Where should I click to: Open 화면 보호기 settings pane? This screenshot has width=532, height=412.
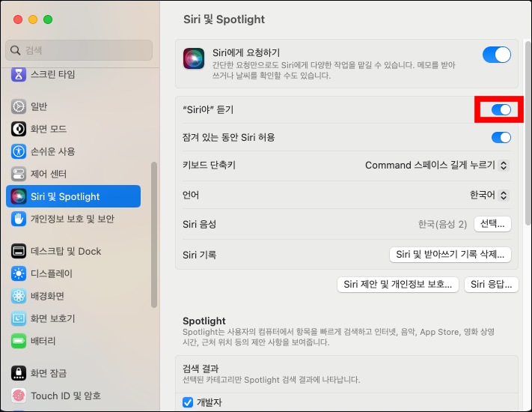pos(73,318)
